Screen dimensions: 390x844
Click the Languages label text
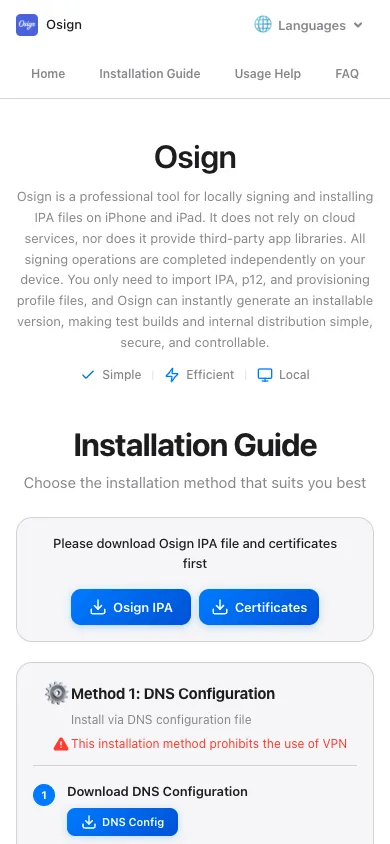point(312,25)
